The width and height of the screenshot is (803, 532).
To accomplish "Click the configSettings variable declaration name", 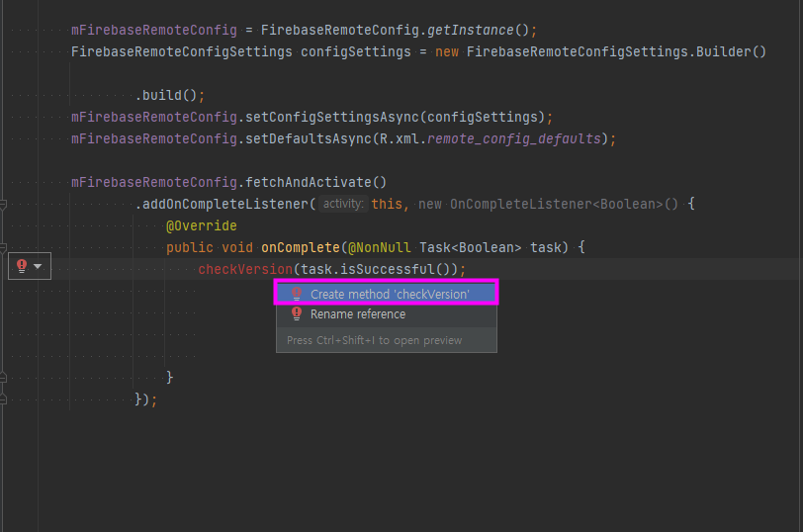I will [x=356, y=51].
